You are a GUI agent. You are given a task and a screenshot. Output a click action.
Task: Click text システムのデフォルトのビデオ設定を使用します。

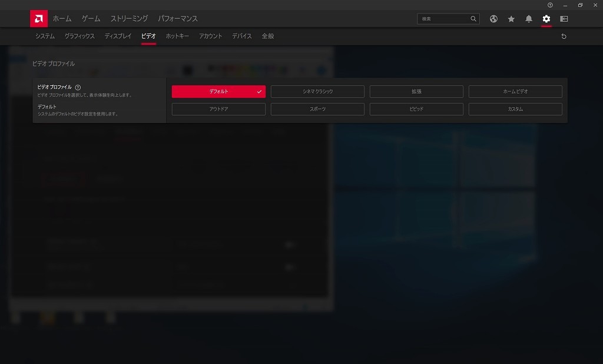(78, 114)
